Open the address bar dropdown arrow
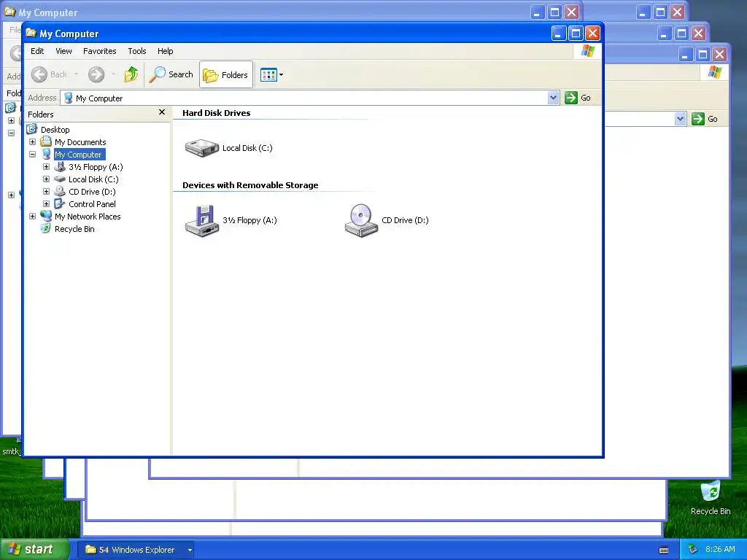The image size is (747, 560). [x=553, y=98]
